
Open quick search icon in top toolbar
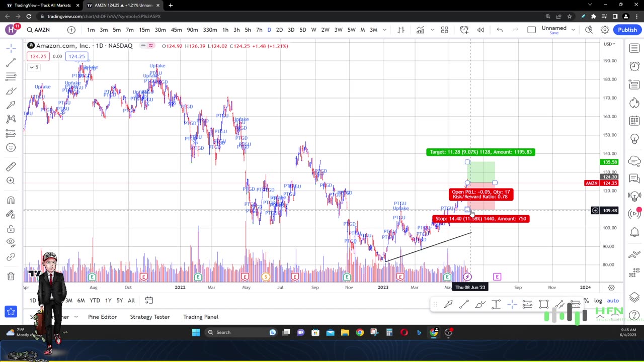pyautogui.click(x=589, y=30)
